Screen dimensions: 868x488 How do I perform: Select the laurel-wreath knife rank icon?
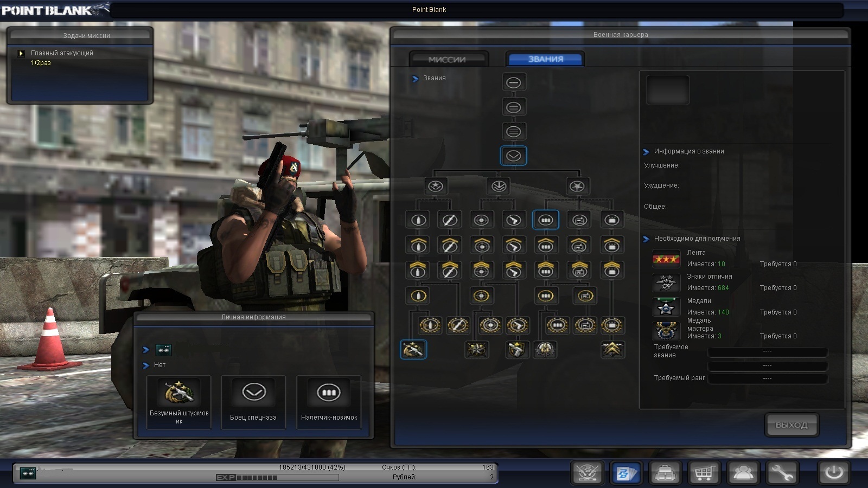tap(458, 325)
